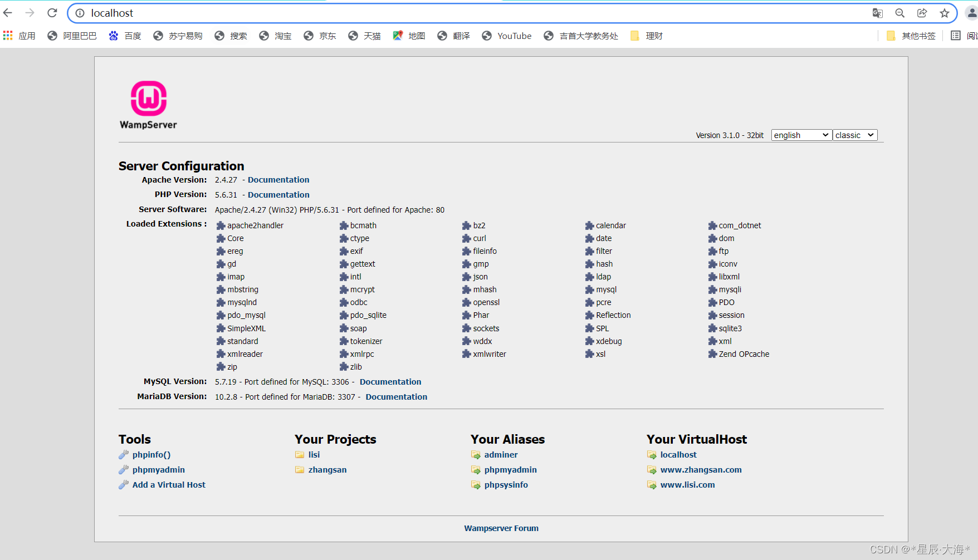This screenshot has width=978, height=560.
Task: Open the adminer alias
Action: tap(501, 455)
